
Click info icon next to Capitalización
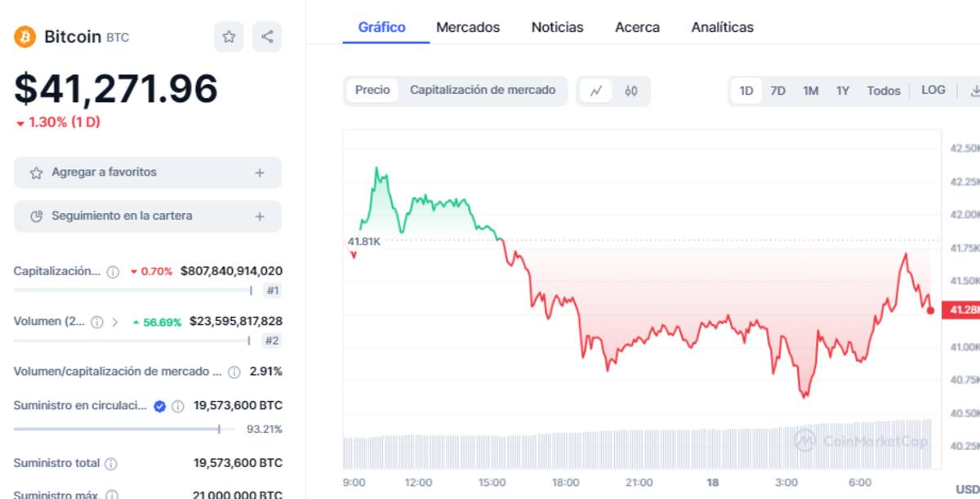[x=113, y=272]
